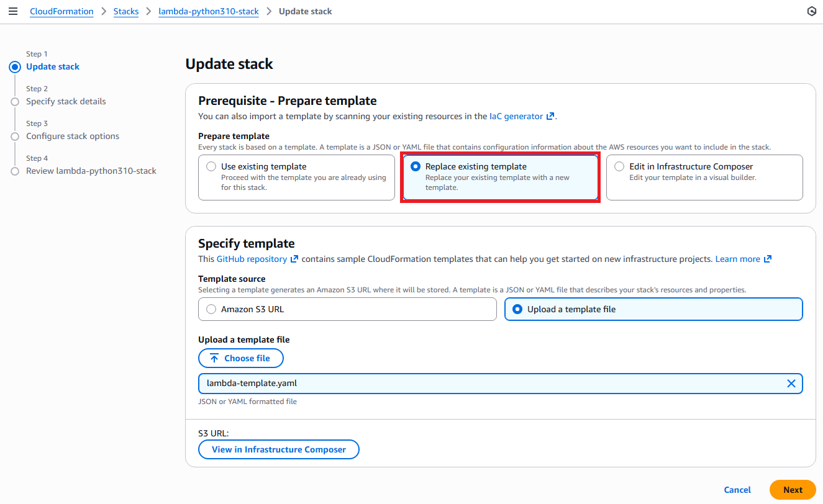This screenshot has width=823, height=504.
Task: Click the View in Infrastructure Composer button
Action: click(278, 449)
